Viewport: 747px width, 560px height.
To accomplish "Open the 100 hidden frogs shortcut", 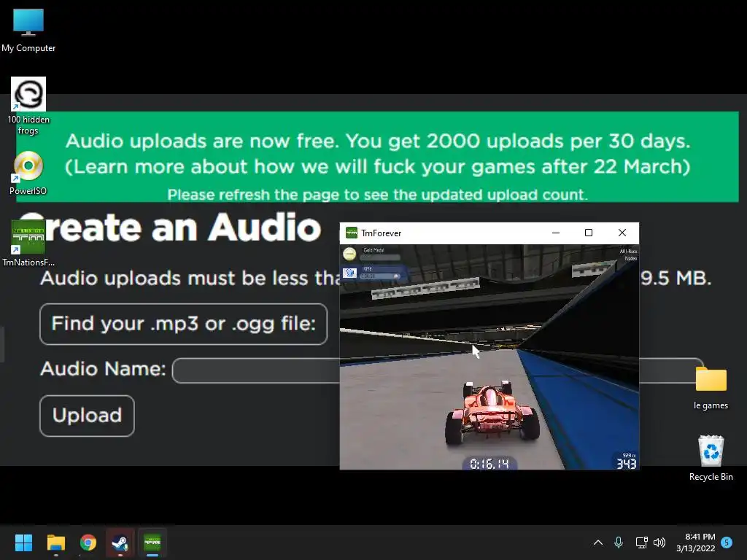I will coord(28,106).
